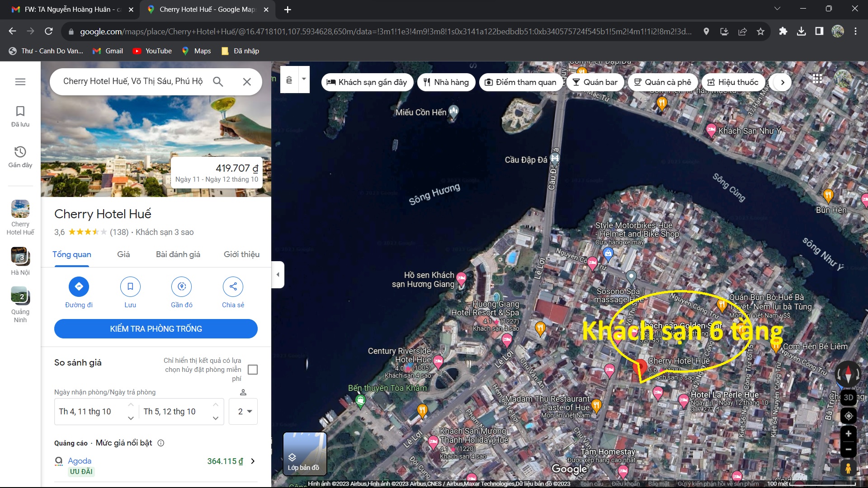This screenshot has height=488, width=868.
Task: Filter by Nhà hàng chip
Action: click(x=446, y=82)
